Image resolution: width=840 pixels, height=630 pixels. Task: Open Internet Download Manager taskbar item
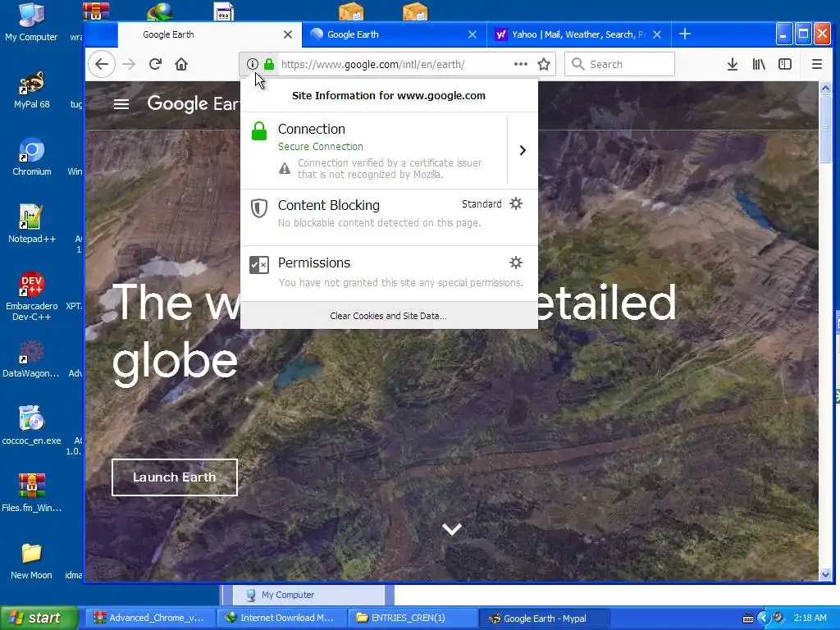(x=281, y=618)
